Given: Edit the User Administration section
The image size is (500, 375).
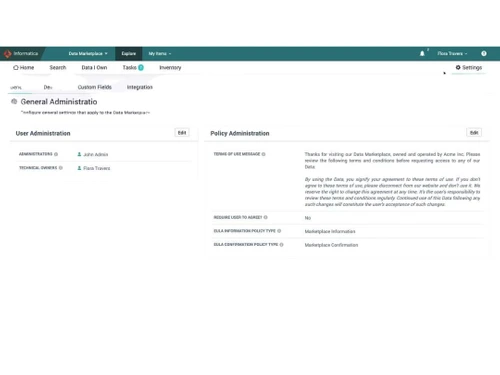Looking at the screenshot, I should tap(182, 133).
